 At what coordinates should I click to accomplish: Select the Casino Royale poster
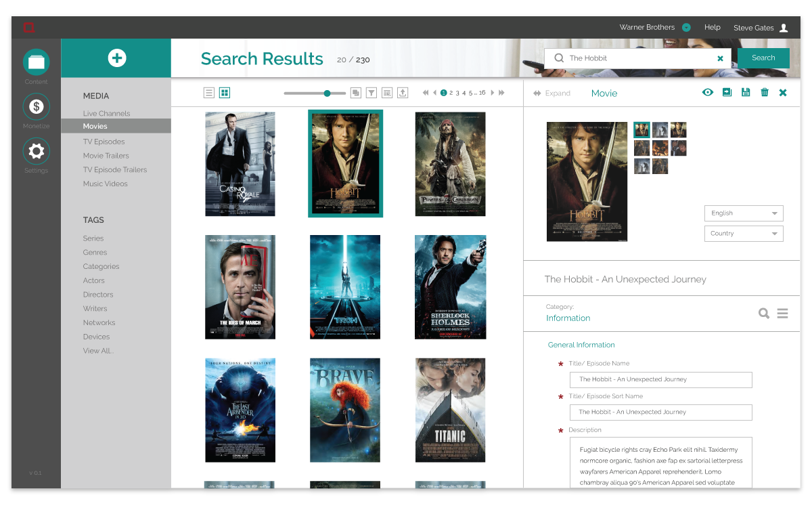point(240,164)
